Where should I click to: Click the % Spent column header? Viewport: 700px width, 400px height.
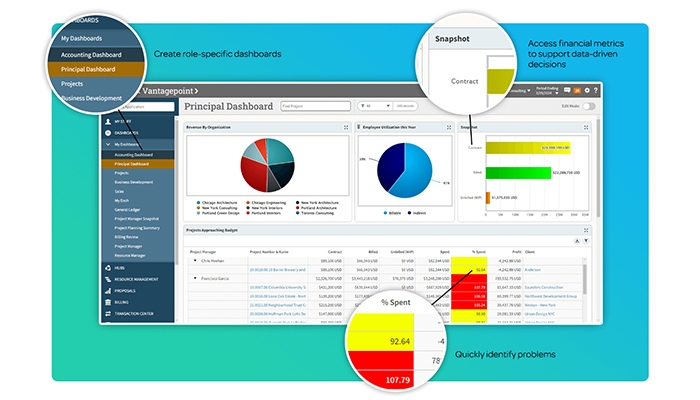point(479,252)
